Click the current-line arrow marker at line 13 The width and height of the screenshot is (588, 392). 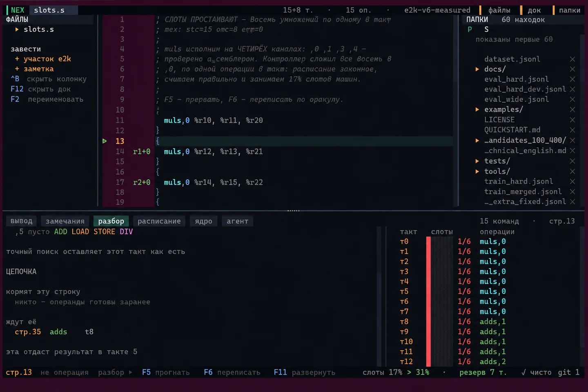[x=105, y=141]
